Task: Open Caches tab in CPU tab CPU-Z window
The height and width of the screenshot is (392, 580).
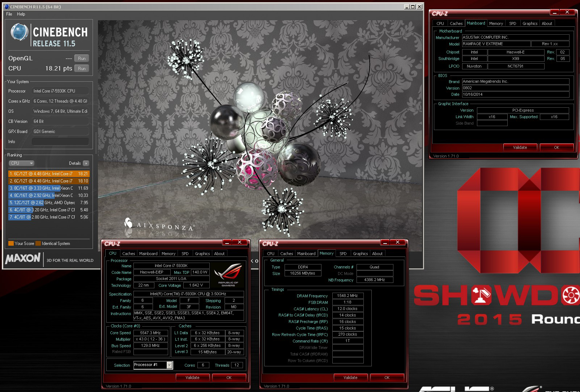Action: point(128,254)
